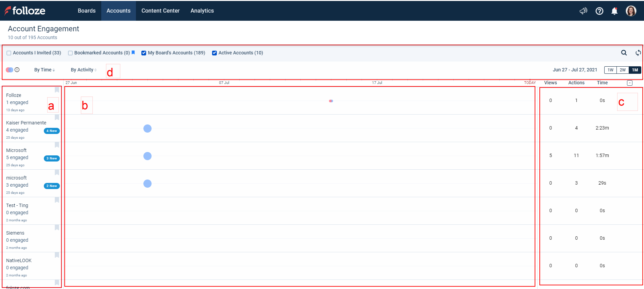Open the Folloze account name
Screen dimensions: 644x289
coord(14,95)
